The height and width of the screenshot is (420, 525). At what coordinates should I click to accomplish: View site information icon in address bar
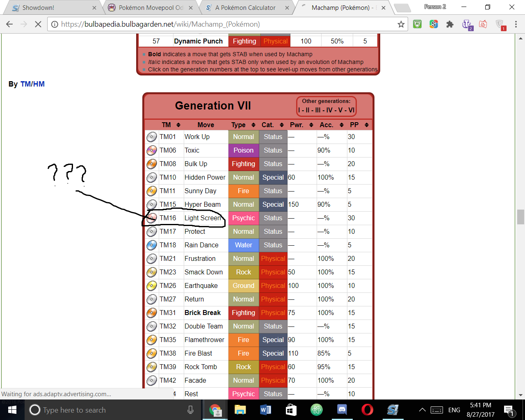(55, 24)
